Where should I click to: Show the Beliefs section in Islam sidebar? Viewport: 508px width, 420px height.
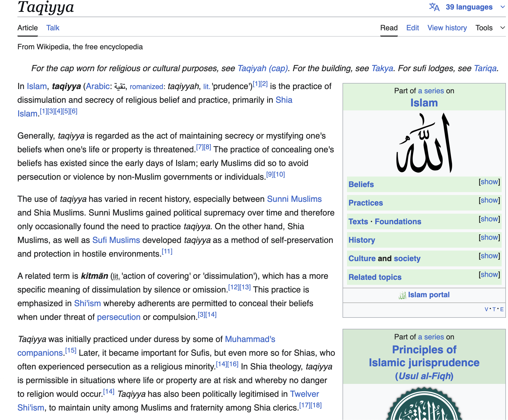pyautogui.click(x=489, y=182)
